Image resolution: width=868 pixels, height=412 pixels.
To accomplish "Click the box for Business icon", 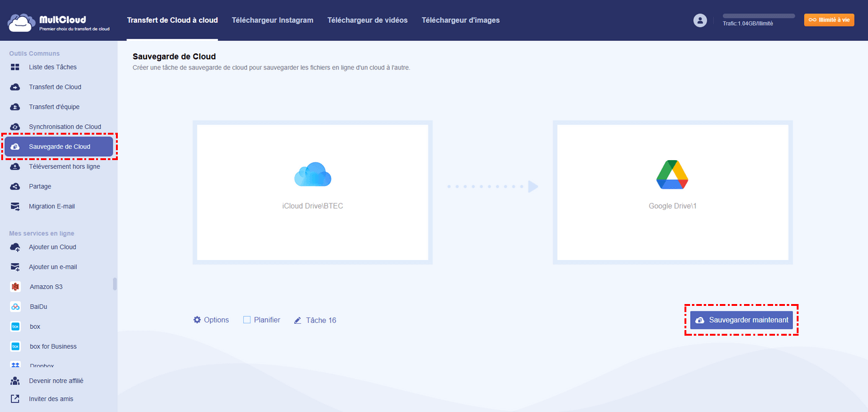I will 15,346.
